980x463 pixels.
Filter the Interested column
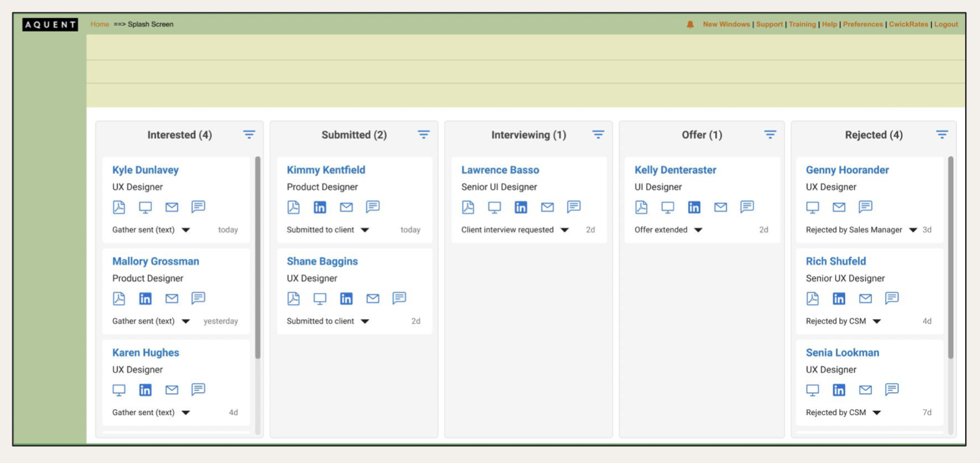coord(249,134)
